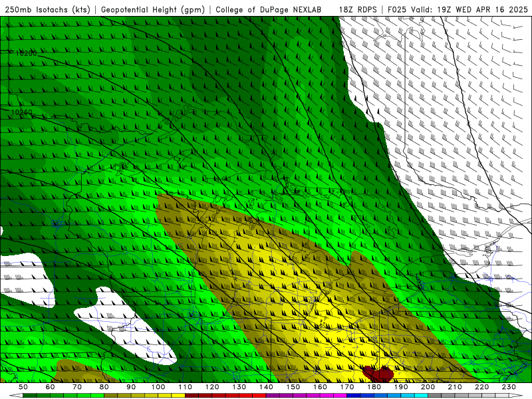Click the dark blue swatch right after 170
Viewport: 532px width, 399px height.
pyautogui.click(x=354, y=396)
